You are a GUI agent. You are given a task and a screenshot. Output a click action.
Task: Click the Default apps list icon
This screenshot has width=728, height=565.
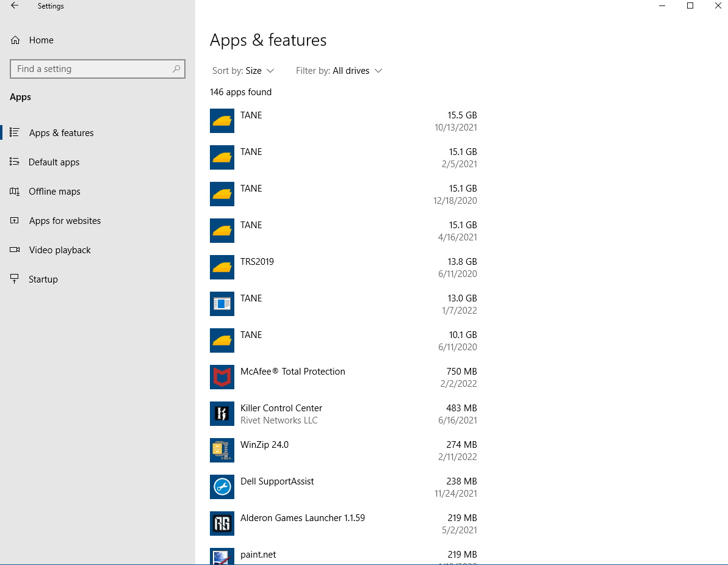click(x=15, y=162)
